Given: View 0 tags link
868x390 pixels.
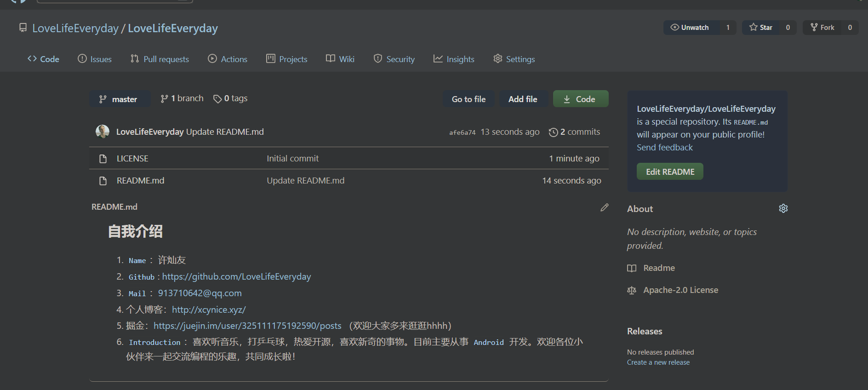Looking at the screenshot, I should pos(230,98).
